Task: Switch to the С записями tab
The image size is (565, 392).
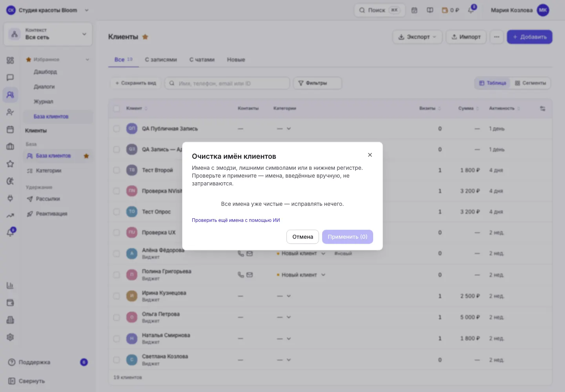Action: pyautogui.click(x=161, y=60)
